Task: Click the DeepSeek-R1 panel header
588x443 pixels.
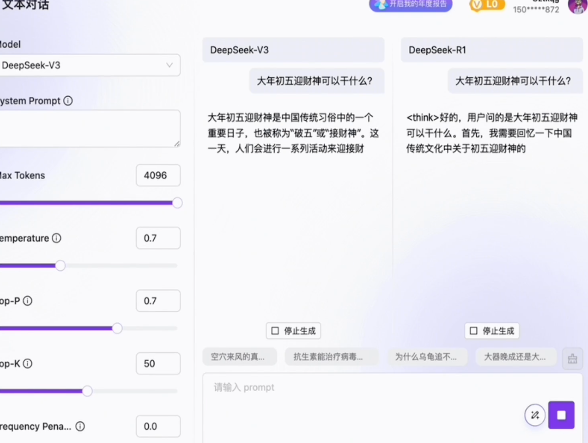Action: point(492,50)
